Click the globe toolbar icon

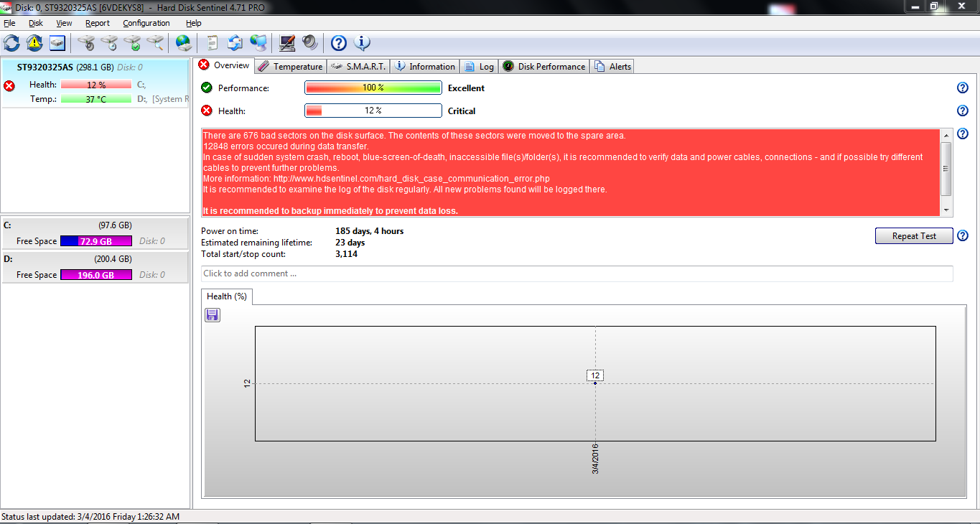tap(184, 43)
